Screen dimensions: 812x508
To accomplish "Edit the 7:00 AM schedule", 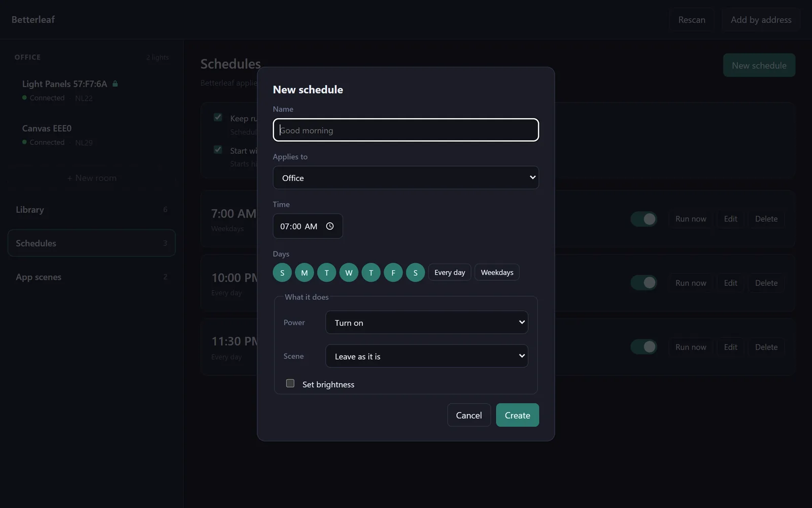I will point(730,219).
